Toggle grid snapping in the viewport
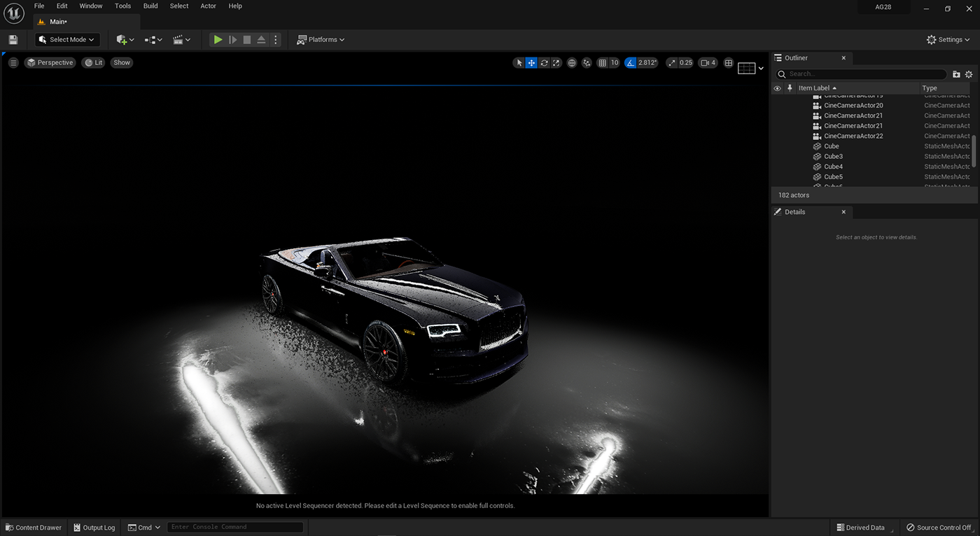The width and height of the screenshot is (980, 536). 602,62
